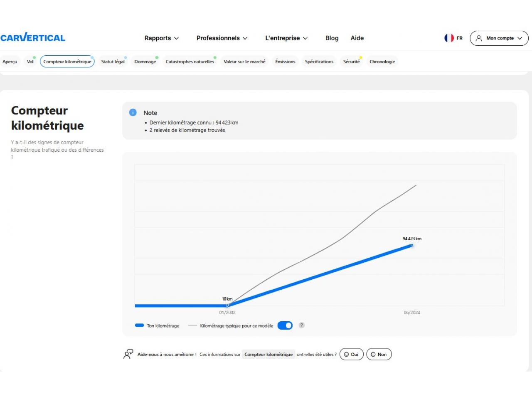
Task: Click the 94 423 km data point
Action: (x=412, y=245)
